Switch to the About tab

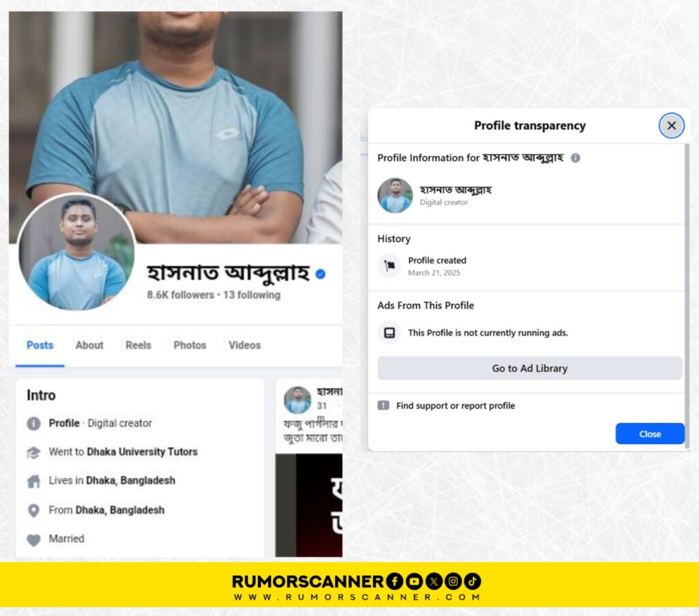click(x=89, y=345)
